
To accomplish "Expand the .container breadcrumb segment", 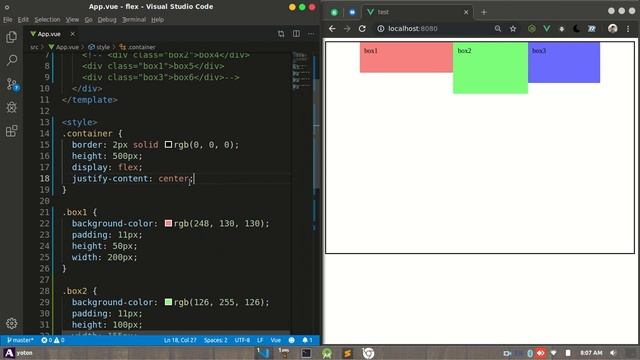I will [138, 47].
